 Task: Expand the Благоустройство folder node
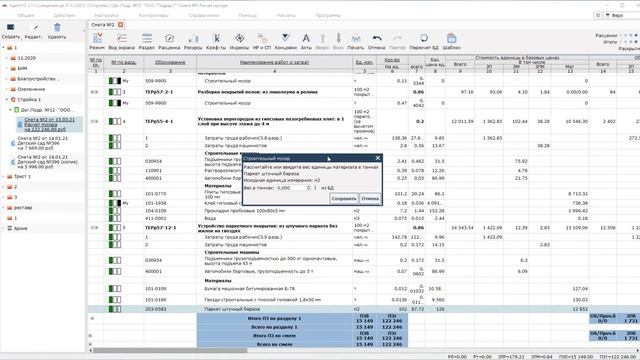pos(7,78)
